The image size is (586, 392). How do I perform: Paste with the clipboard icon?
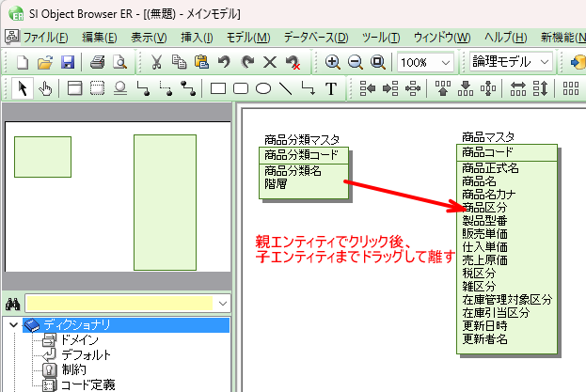[x=201, y=62]
